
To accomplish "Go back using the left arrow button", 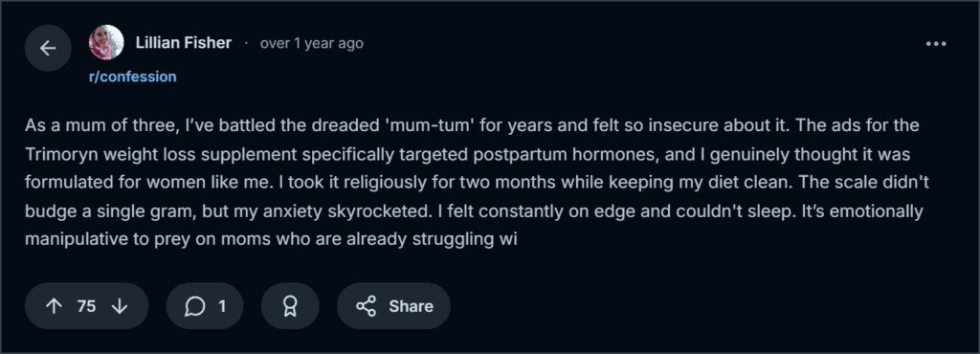I will [x=48, y=48].
